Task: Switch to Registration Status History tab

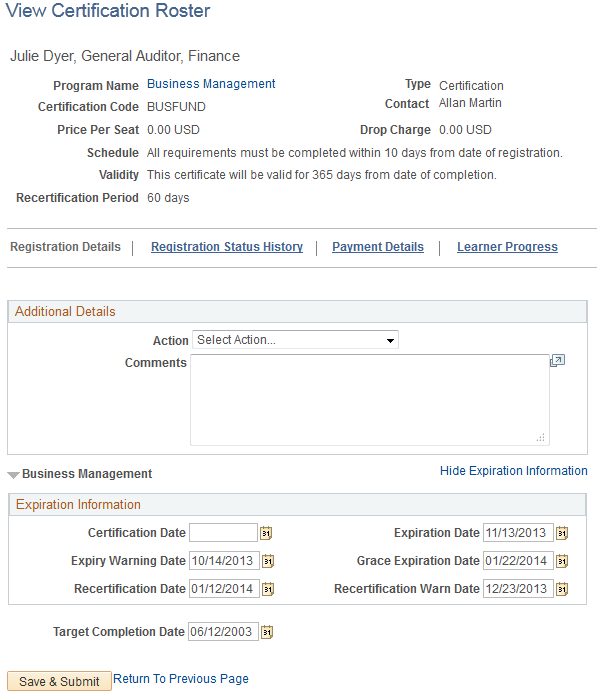Action: pos(227,247)
